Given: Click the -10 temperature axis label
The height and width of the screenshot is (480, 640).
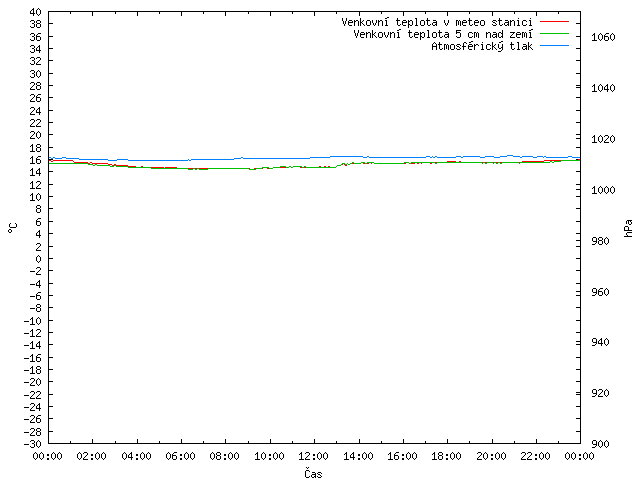Looking at the screenshot, I should click(33, 321).
